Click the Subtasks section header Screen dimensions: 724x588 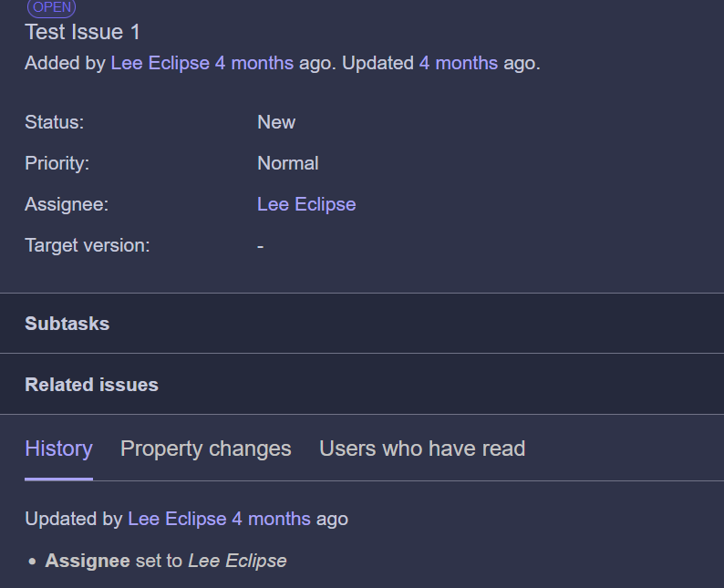(67, 324)
